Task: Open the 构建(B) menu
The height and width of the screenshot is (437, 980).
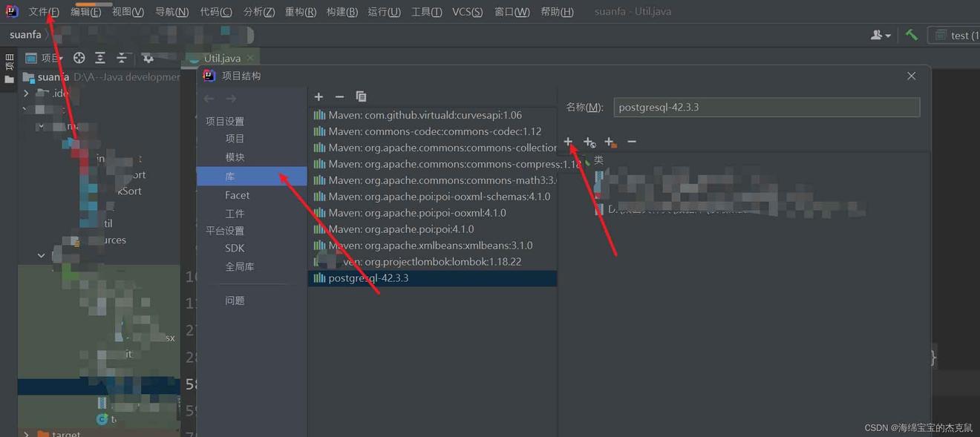Action: click(x=342, y=12)
